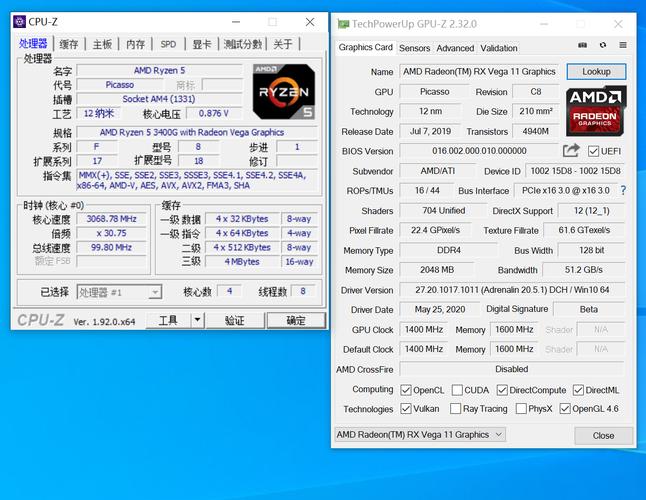The width and height of the screenshot is (646, 500).
Task: Click the Device ID 1002 15D8 field
Action: (x=575, y=171)
